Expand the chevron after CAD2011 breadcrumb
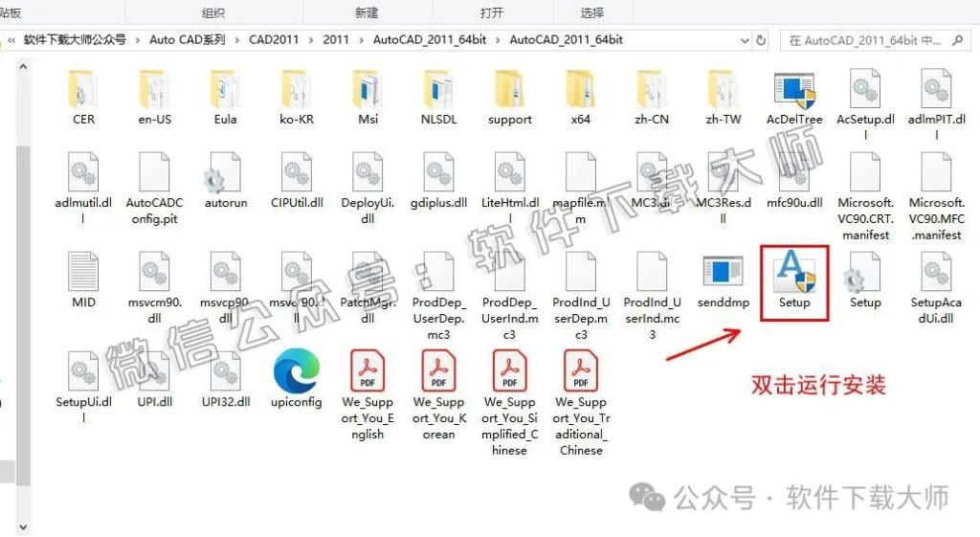 pyautogui.click(x=311, y=40)
